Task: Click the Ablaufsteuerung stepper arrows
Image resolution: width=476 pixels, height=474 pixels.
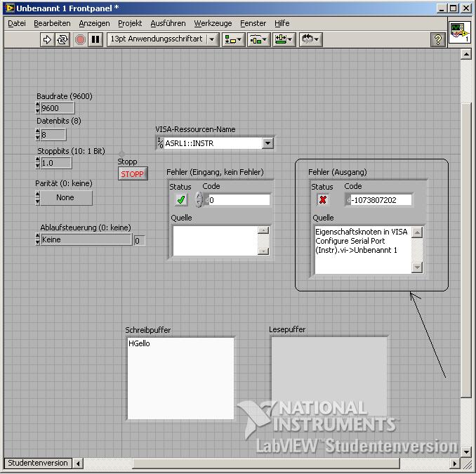Action: pos(38,239)
